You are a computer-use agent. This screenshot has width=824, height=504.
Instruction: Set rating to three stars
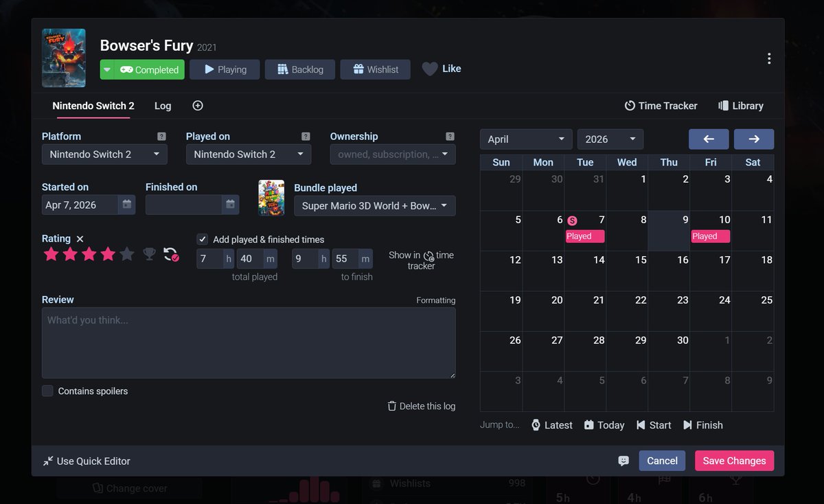(x=89, y=255)
